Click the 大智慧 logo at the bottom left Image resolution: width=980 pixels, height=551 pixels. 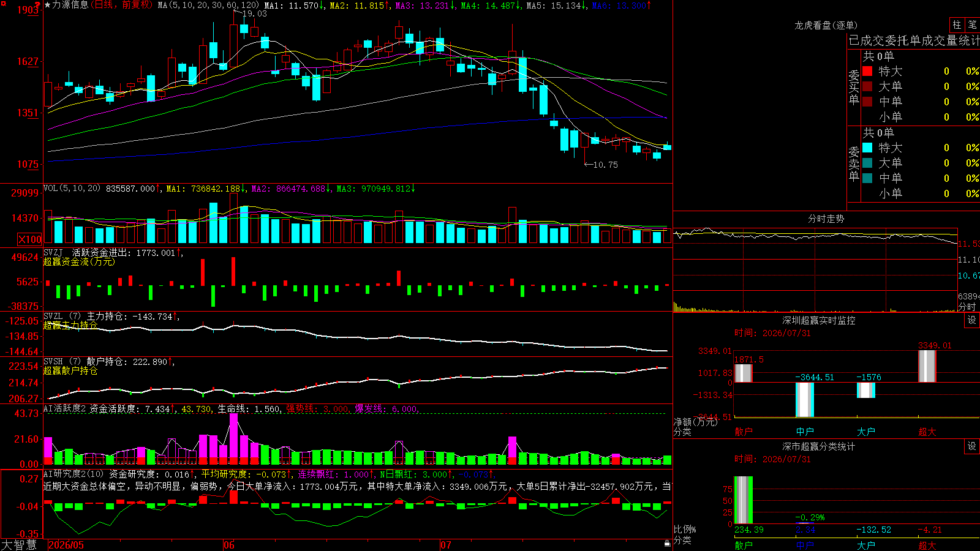19,545
